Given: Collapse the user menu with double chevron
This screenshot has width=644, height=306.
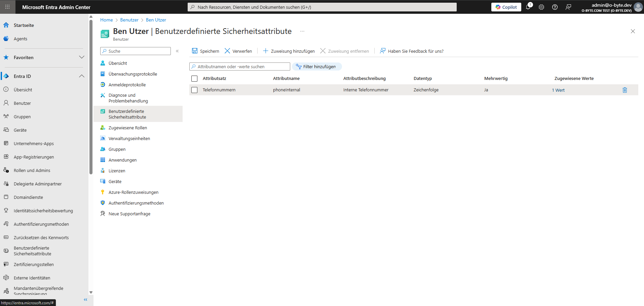Looking at the screenshot, I should 177,51.
